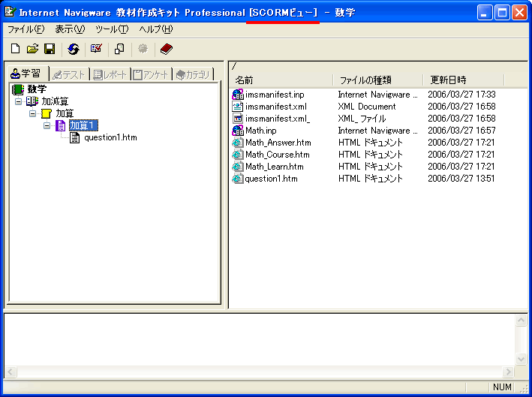Image resolution: width=532 pixels, height=397 pixels.
Task: Click the XML_ファイル file type cell
Action: click(x=362, y=119)
